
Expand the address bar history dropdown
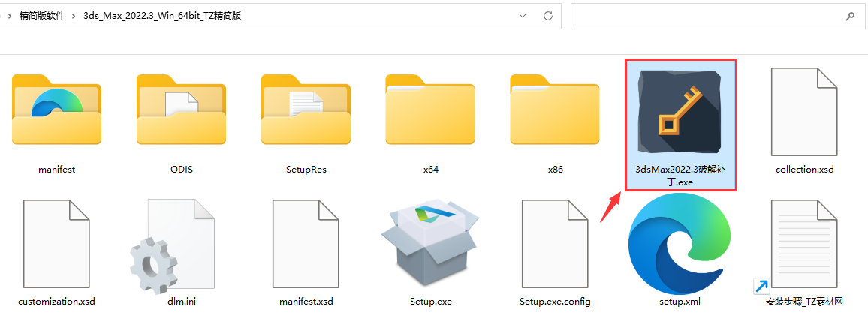click(523, 16)
